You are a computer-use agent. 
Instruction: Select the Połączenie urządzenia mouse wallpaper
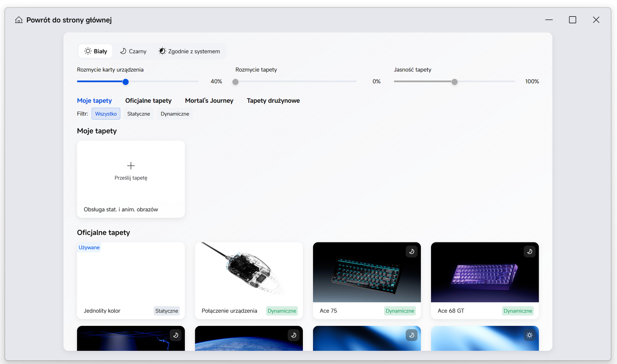(249, 281)
